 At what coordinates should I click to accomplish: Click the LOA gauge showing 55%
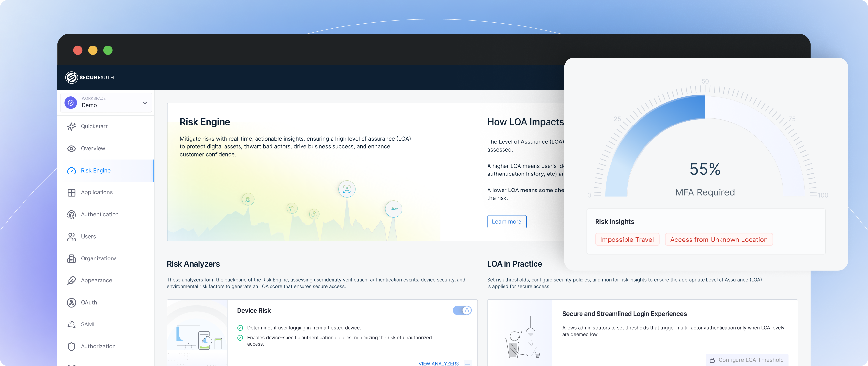705,169
